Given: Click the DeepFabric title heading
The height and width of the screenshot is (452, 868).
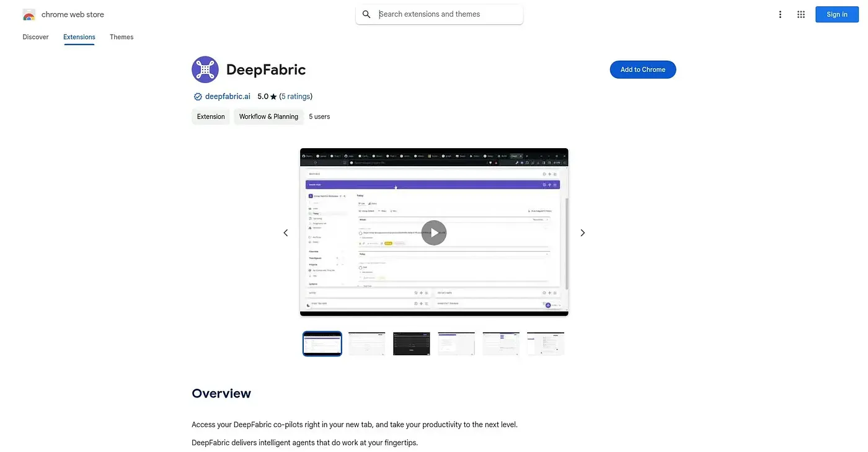Looking at the screenshot, I should tap(266, 69).
